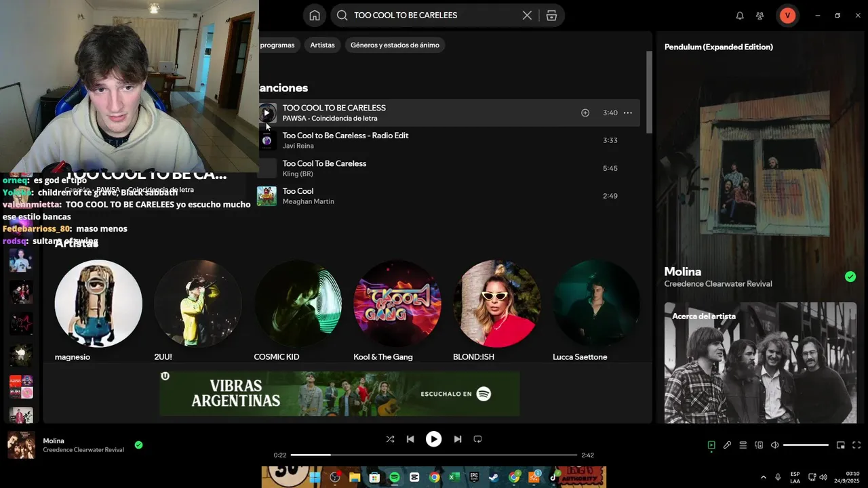Open artist link Javi Reina
Viewport: 868px width, 488px height.
click(298, 146)
